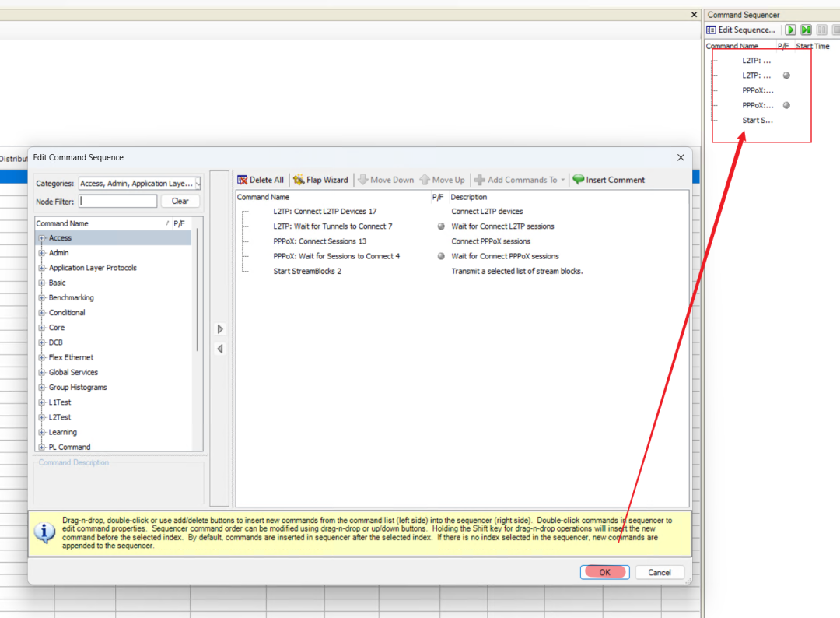Click the Step sequencer icon
This screenshot has height=618, width=840.
click(x=807, y=30)
